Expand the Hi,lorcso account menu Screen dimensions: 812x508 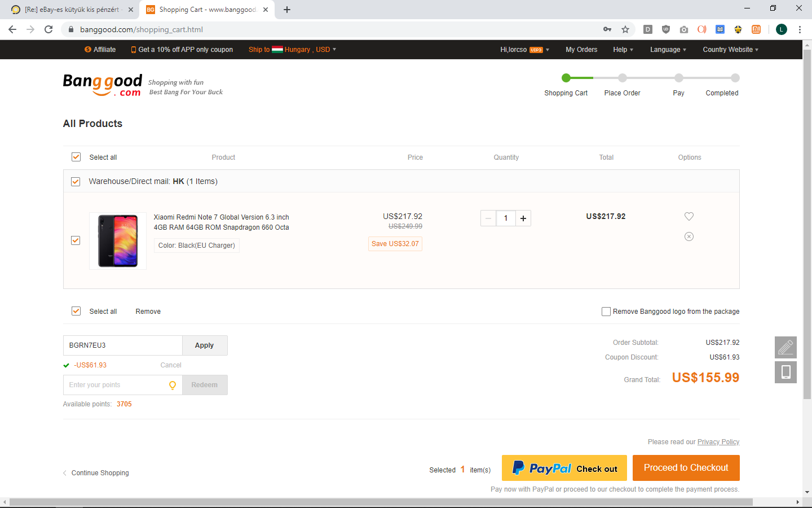524,50
